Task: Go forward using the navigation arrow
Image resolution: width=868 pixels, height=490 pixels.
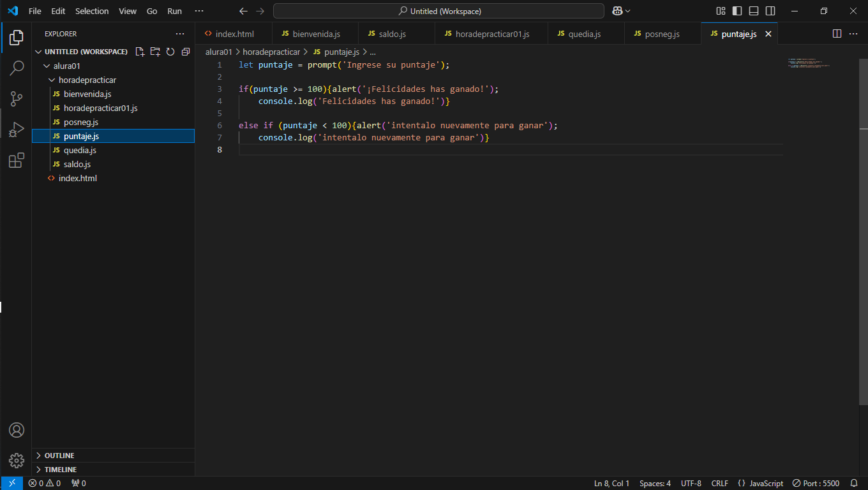Action: pos(260,11)
